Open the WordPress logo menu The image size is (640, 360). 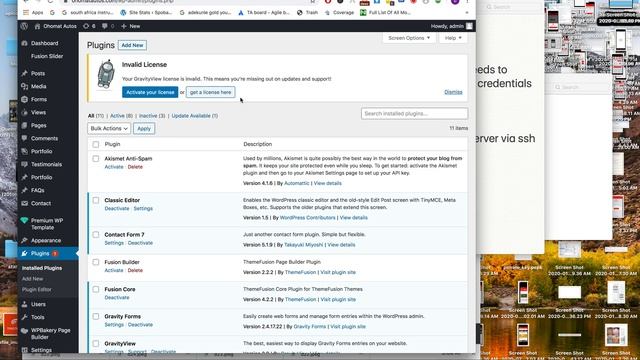coord(24,26)
